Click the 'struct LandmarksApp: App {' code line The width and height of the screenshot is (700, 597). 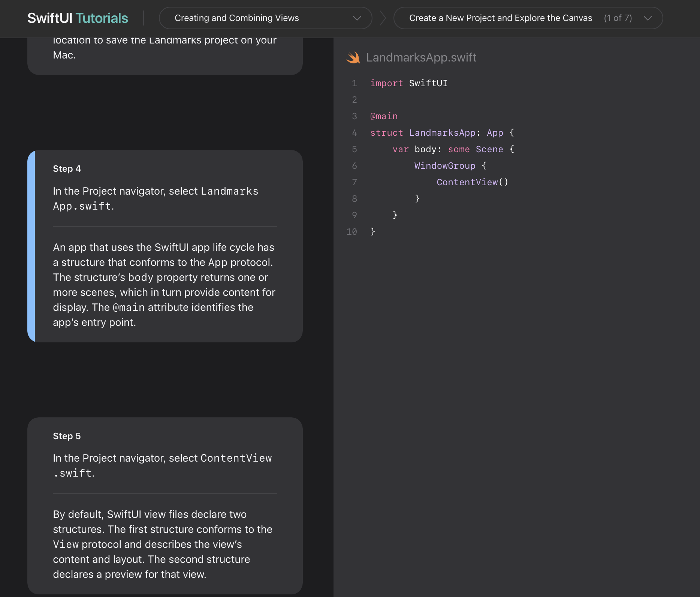[442, 133]
